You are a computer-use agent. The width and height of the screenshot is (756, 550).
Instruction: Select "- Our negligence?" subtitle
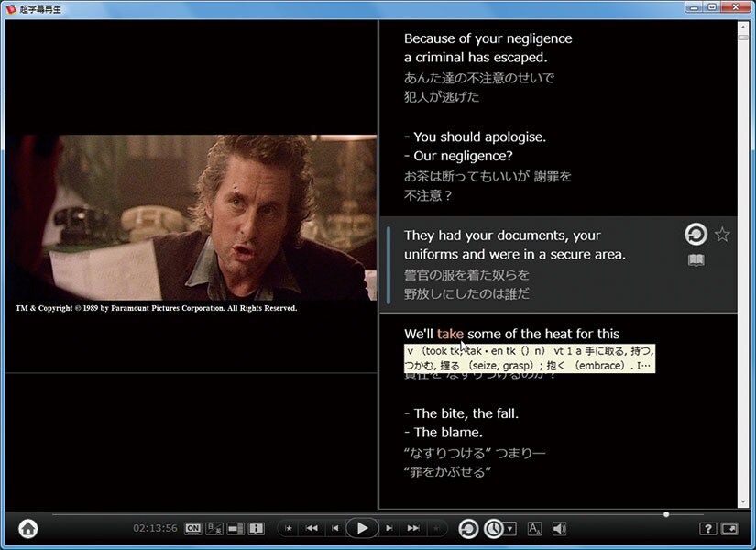click(x=458, y=156)
